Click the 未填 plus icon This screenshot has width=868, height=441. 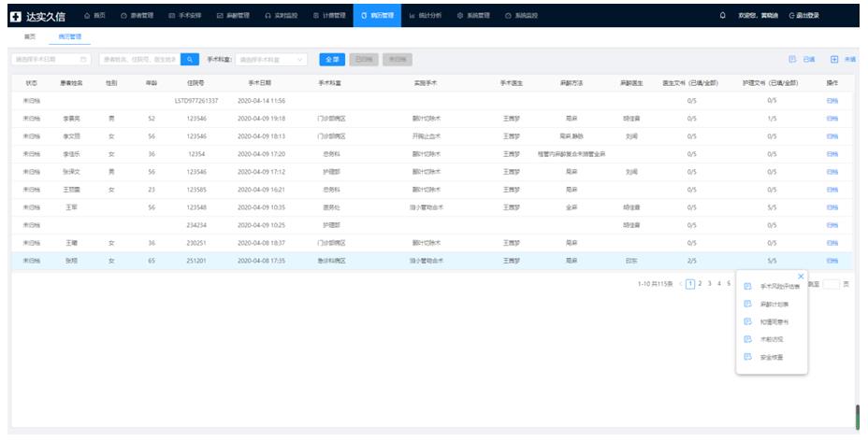click(x=834, y=59)
